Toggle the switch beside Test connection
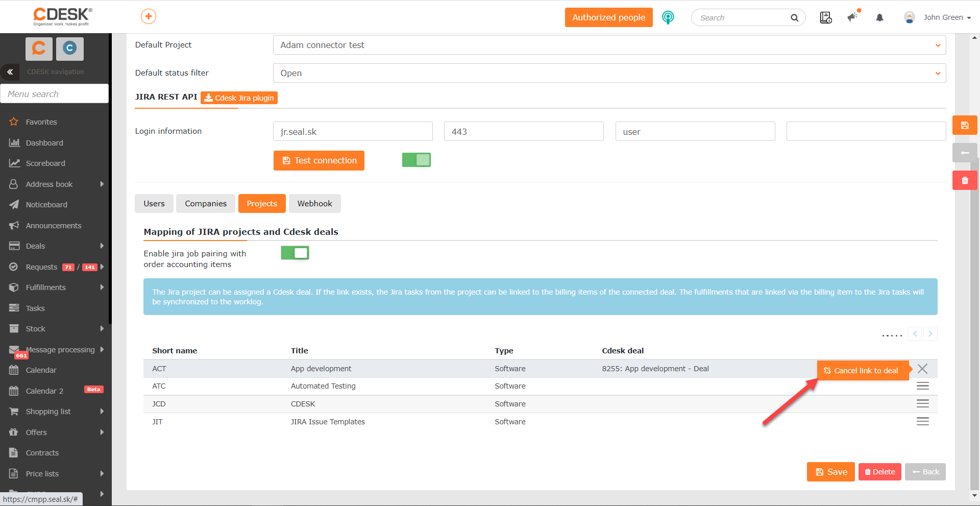Viewport: 980px width, 506px height. click(x=416, y=160)
